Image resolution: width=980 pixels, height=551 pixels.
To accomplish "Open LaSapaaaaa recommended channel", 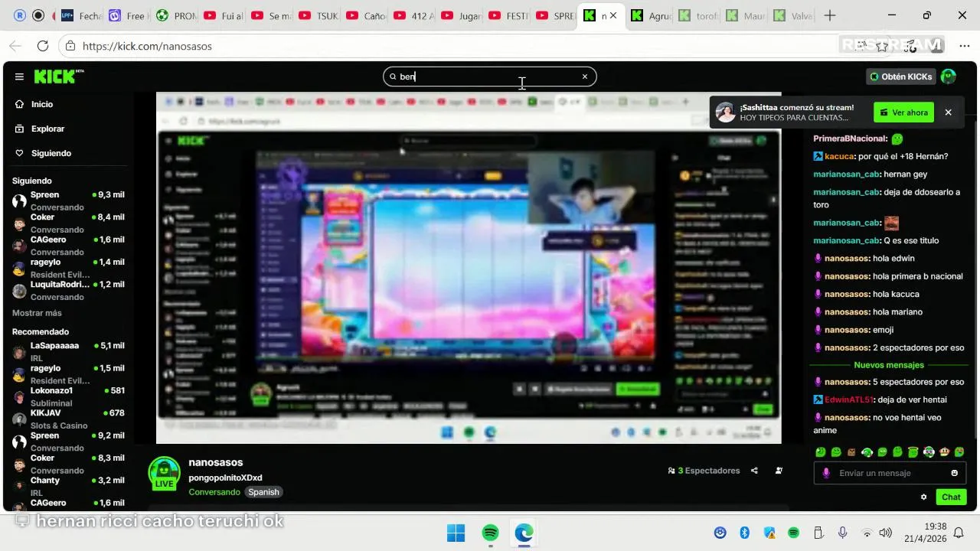I will pyautogui.click(x=69, y=351).
